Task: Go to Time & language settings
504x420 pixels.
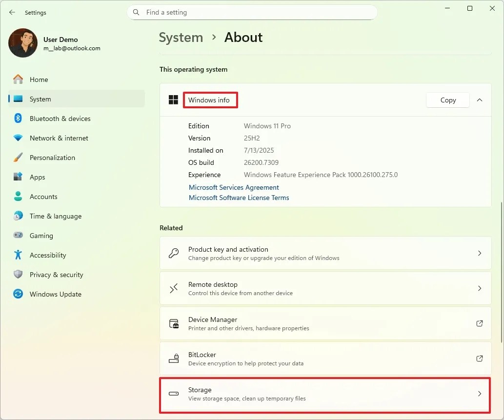Action: [54, 216]
